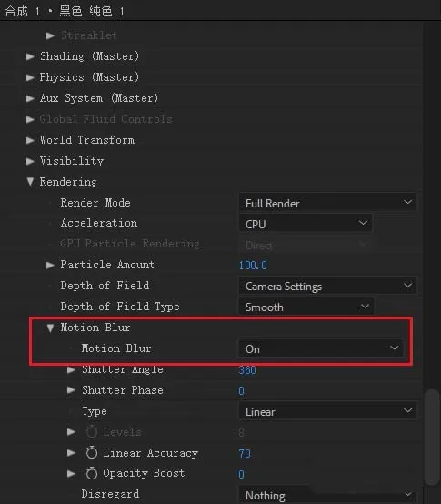Click the panel's vertical scrollbar thumb
441x504 pixels.
click(x=432, y=438)
